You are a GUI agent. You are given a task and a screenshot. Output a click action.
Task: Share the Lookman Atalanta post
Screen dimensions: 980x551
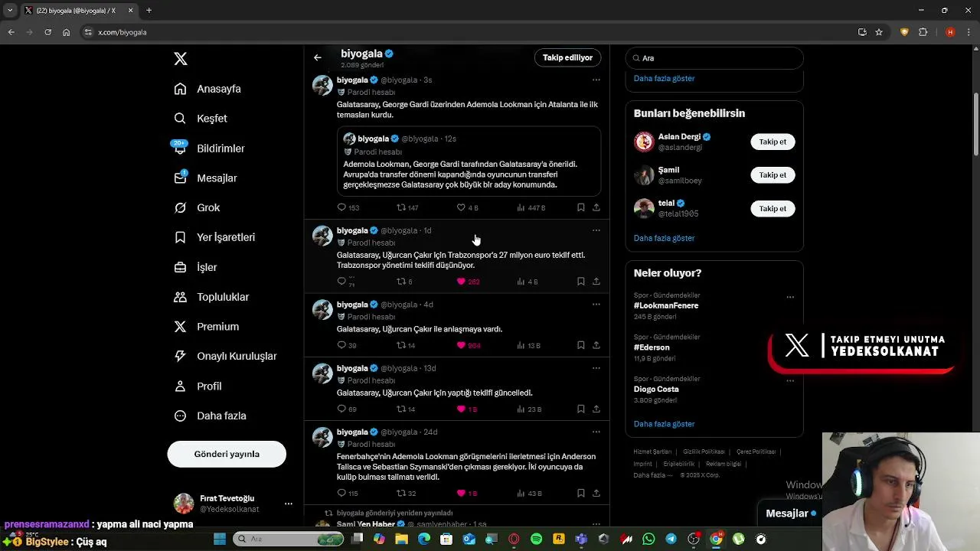pyautogui.click(x=596, y=207)
